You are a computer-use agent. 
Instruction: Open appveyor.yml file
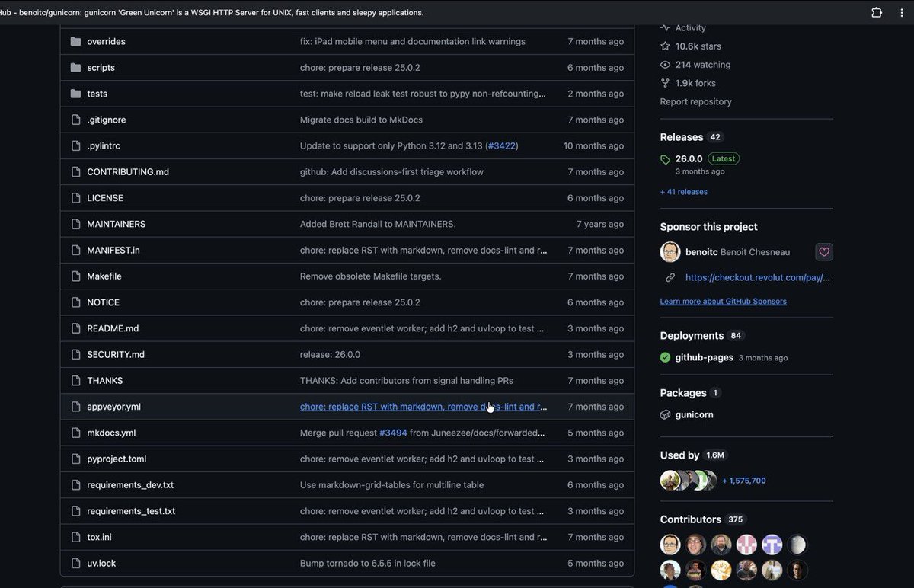pos(113,407)
